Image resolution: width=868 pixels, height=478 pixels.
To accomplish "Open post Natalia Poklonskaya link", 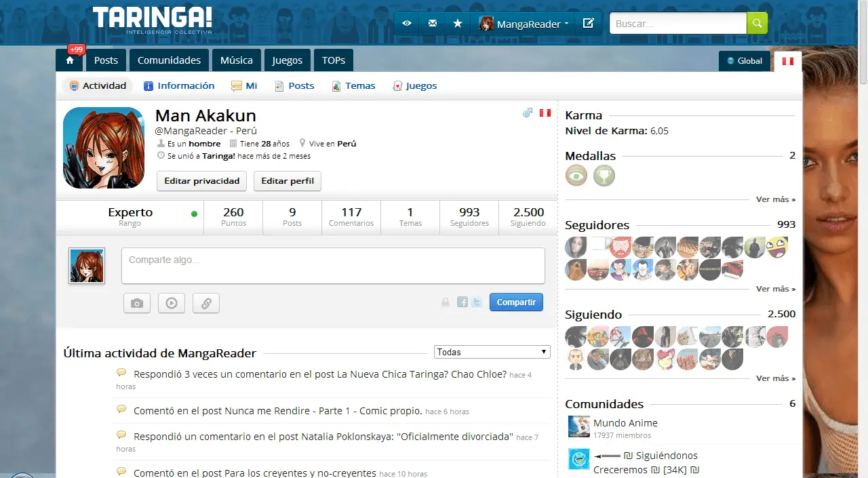I will [407, 437].
